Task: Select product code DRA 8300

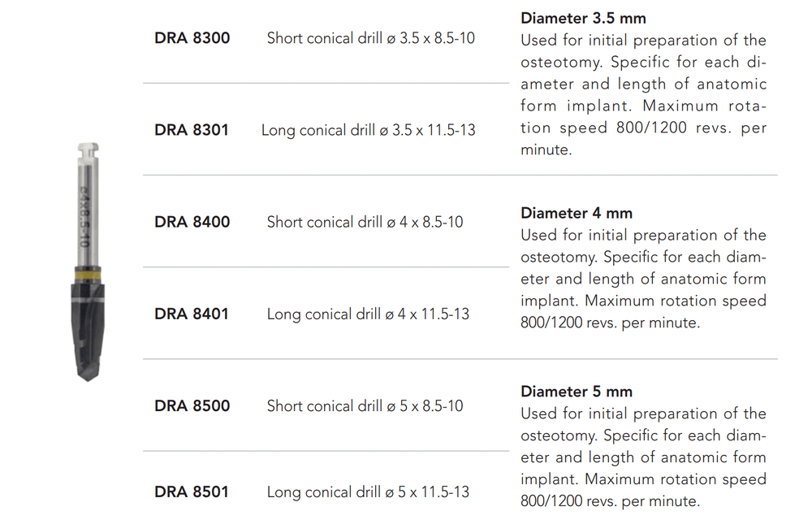Action: (x=192, y=38)
